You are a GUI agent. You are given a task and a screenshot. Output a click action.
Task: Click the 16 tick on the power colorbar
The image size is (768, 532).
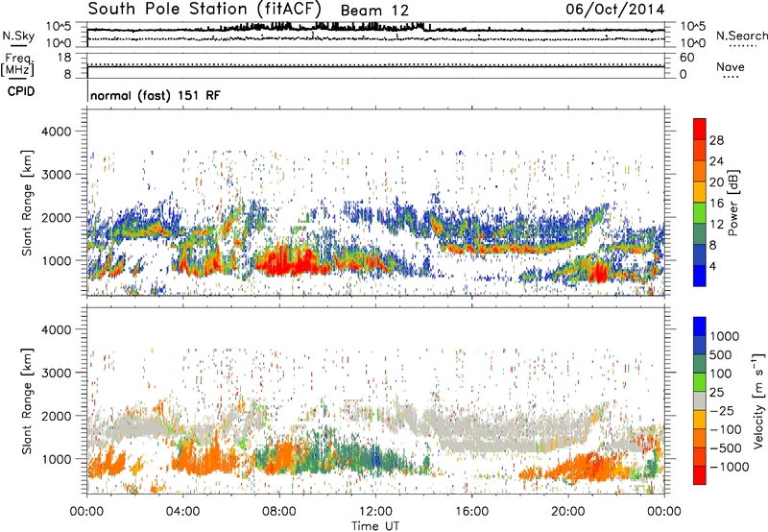tap(716, 204)
